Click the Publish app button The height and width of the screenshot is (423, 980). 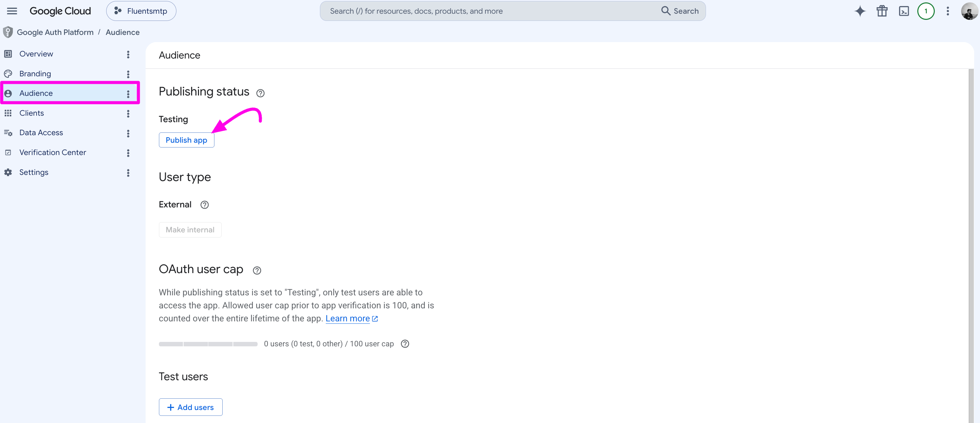point(186,140)
